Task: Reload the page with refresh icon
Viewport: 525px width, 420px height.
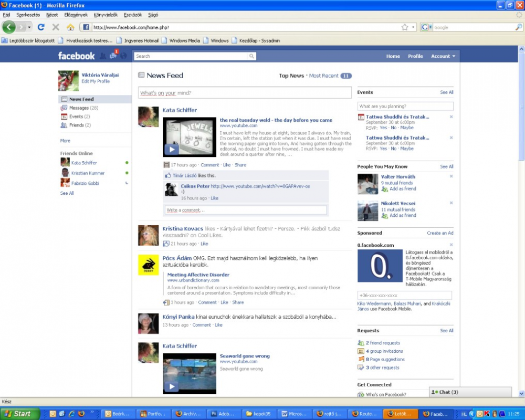Action: coord(41,27)
